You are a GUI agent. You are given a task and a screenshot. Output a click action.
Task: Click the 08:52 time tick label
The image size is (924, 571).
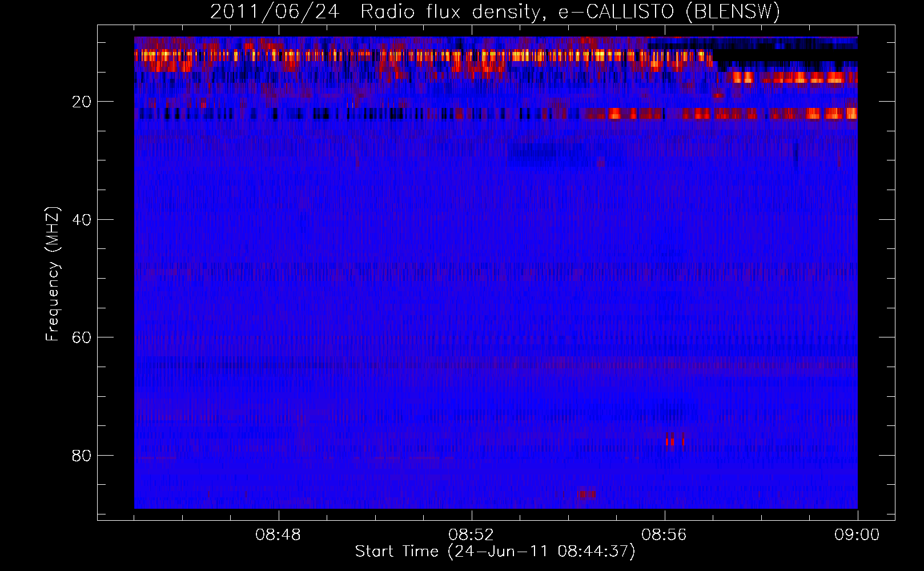coord(471,535)
